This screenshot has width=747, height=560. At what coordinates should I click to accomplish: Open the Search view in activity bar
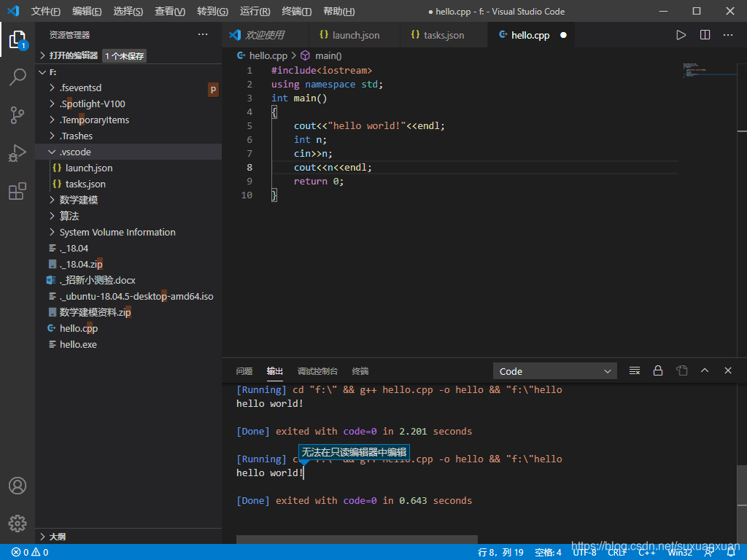click(x=18, y=77)
